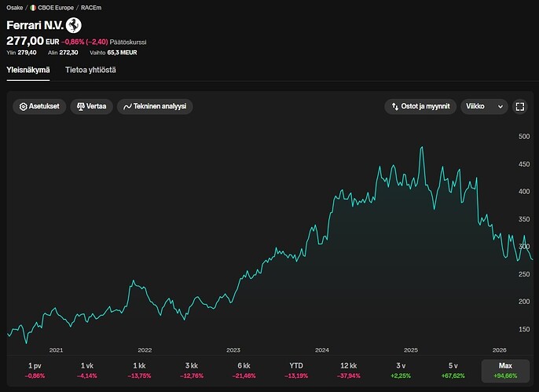The image size is (539, 392).
Task: Select the Yleisnäkymä tab
Action: pos(28,70)
